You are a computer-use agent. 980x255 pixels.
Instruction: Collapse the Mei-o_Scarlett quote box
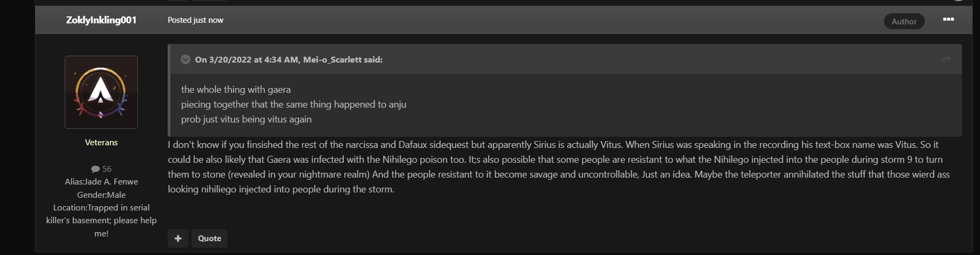coord(185,59)
